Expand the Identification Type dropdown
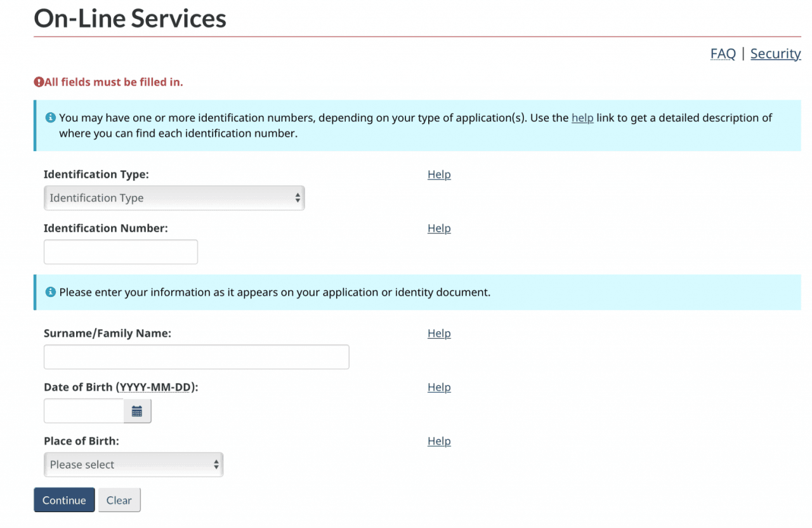The height and width of the screenshot is (528, 812). point(174,198)
